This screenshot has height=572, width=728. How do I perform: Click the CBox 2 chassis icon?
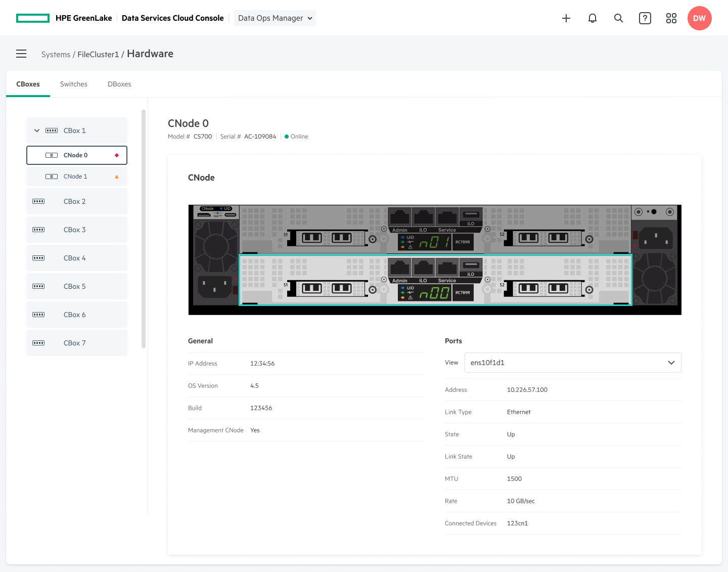38,201
